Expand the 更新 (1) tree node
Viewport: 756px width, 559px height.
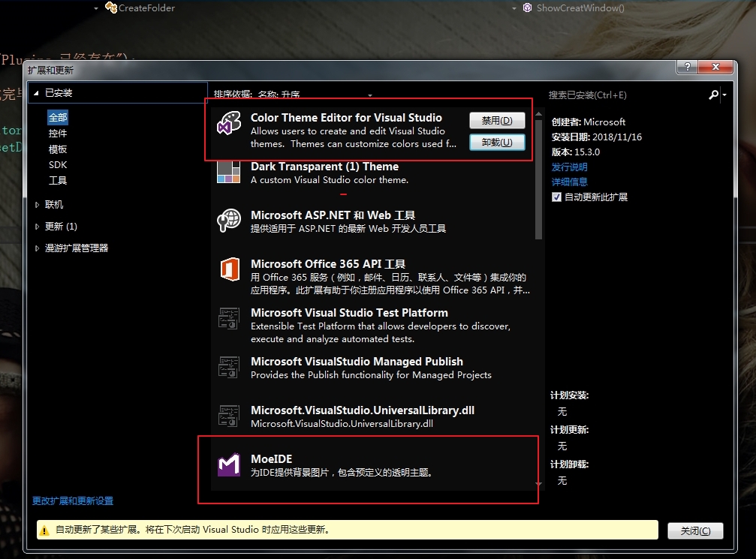pos(37,227)
